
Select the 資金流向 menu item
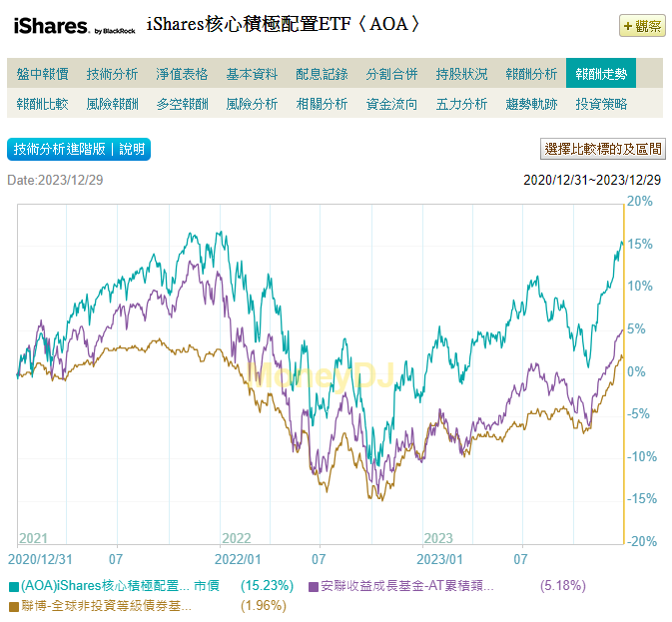tap(392, 104)
